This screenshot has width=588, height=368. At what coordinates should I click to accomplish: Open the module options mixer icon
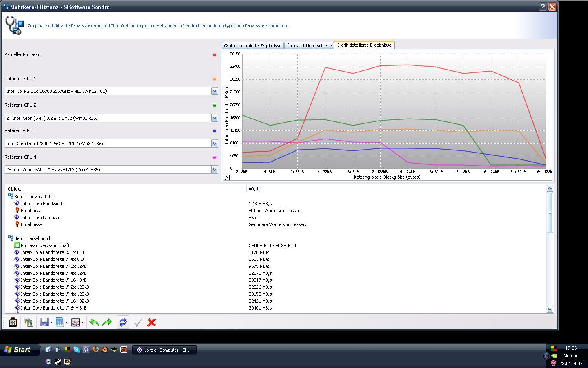[x=13, y=323]
